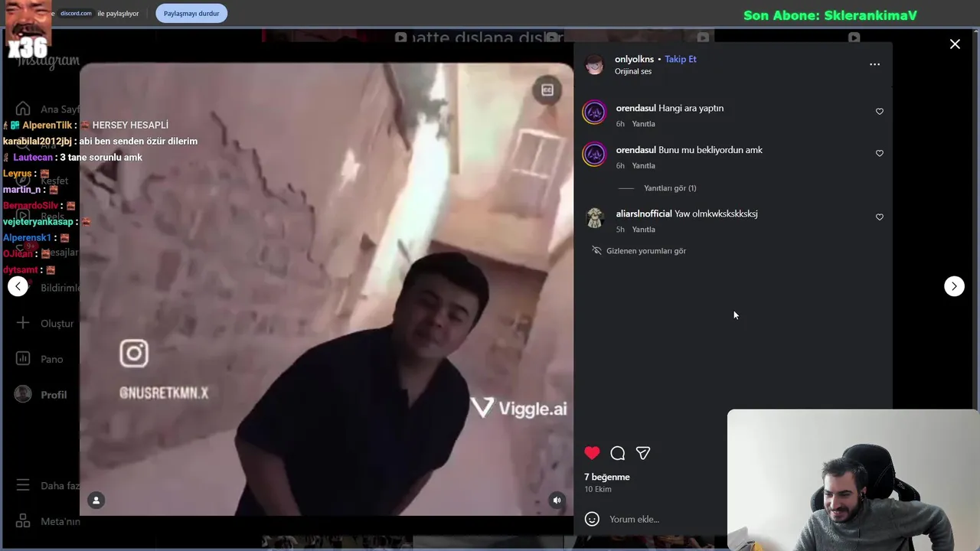Open orendasul's username on first comment

point(636,108)
